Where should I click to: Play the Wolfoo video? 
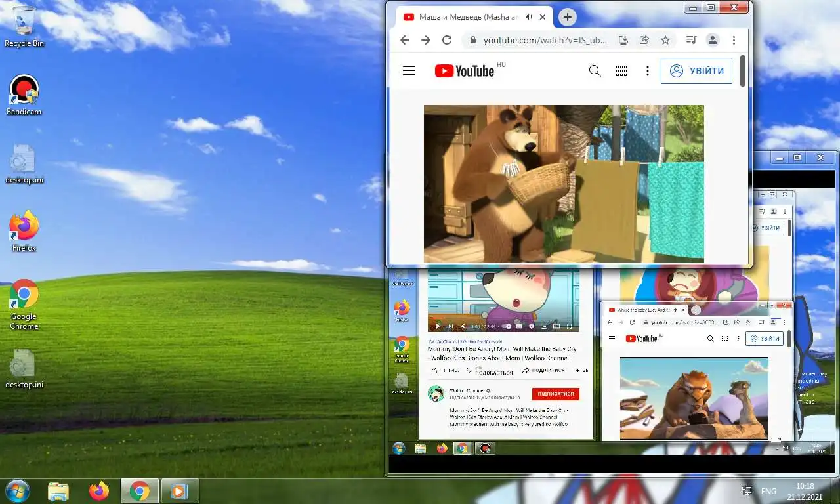[x=438, y=326]
